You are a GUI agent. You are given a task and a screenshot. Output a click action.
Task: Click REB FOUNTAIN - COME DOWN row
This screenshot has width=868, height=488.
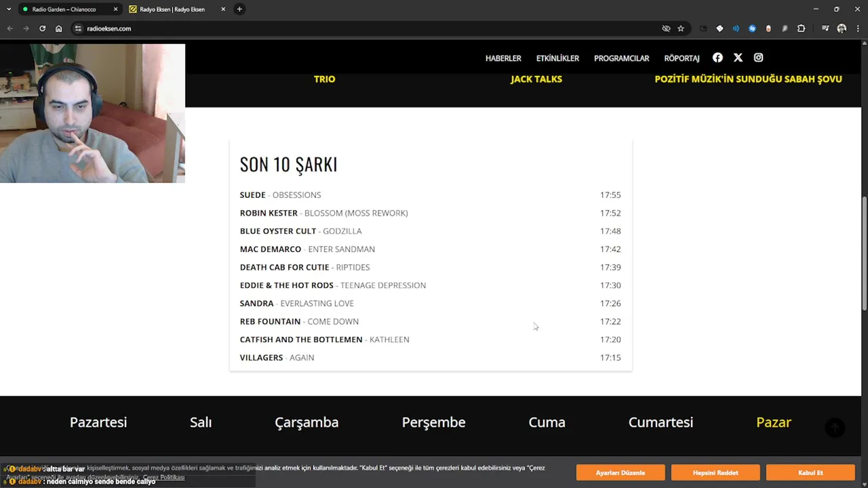[x=431, y=321]
